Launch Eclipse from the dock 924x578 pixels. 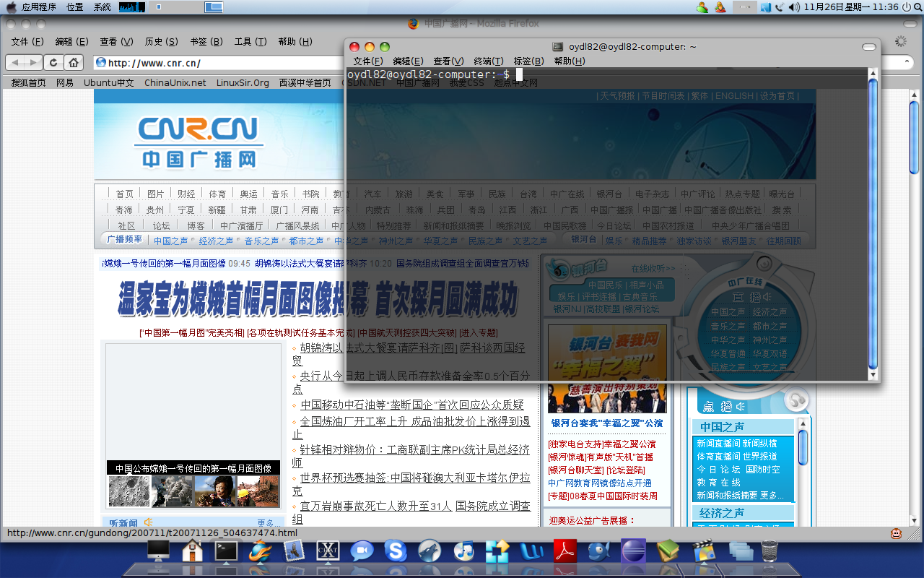pyautogui.click(x=633, y=551)
